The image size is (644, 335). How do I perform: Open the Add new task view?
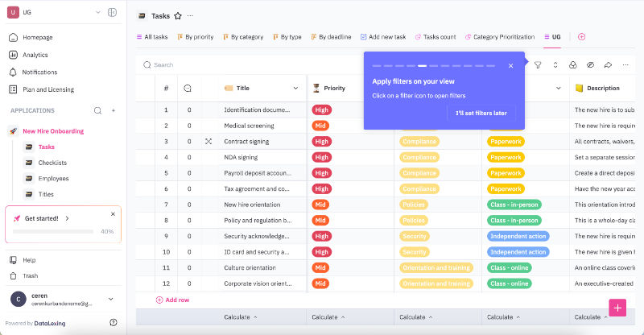coord(383,37)
